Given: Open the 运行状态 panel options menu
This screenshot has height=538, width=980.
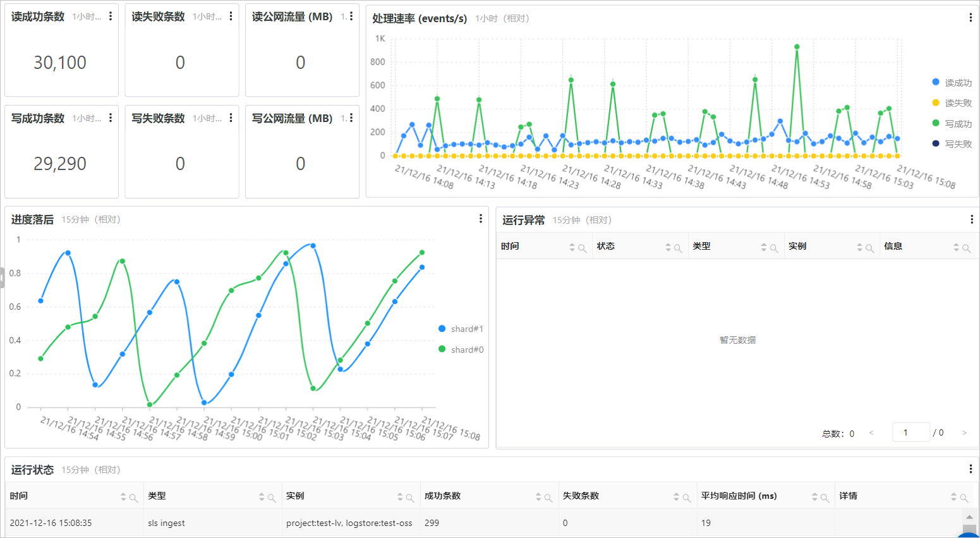Looking at the screenshot, I should [971, 469].
